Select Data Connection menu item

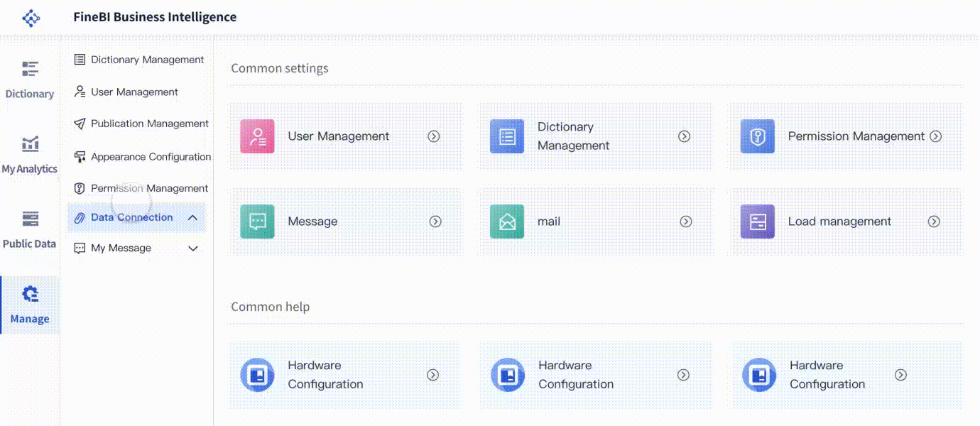(x=136, y=217)
